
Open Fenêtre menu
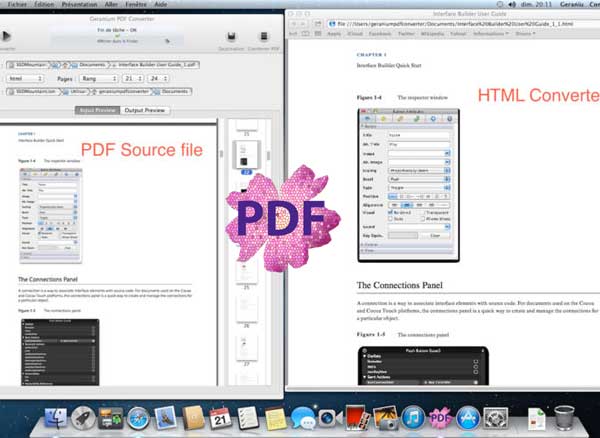136,5
